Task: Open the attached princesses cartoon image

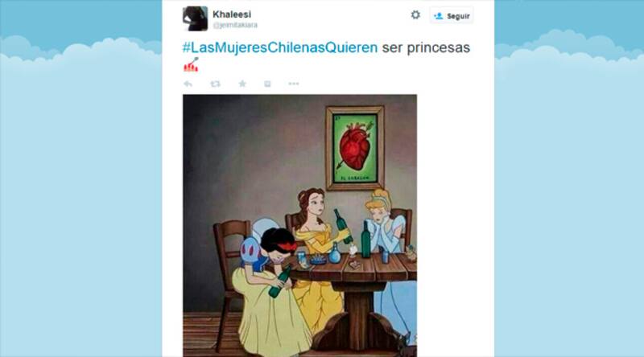Action: (299, 226)
